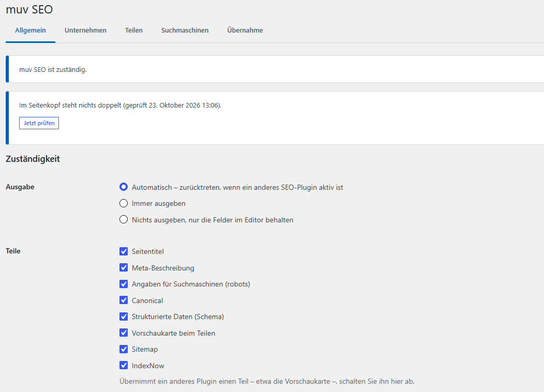Select the Übernahme tab
The width and height of the screenshot is (544, 392).
(x=245, y=31)
